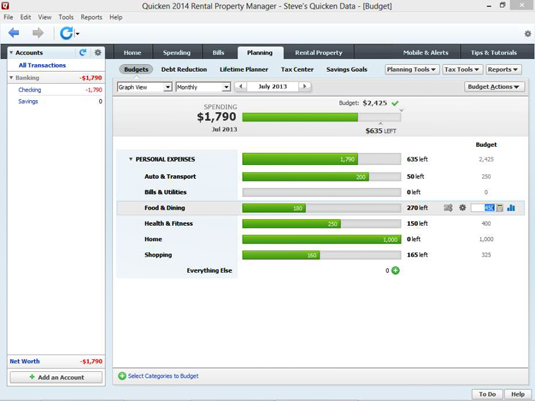
Task: Go to previous month arrow
Action: [241, 86]
